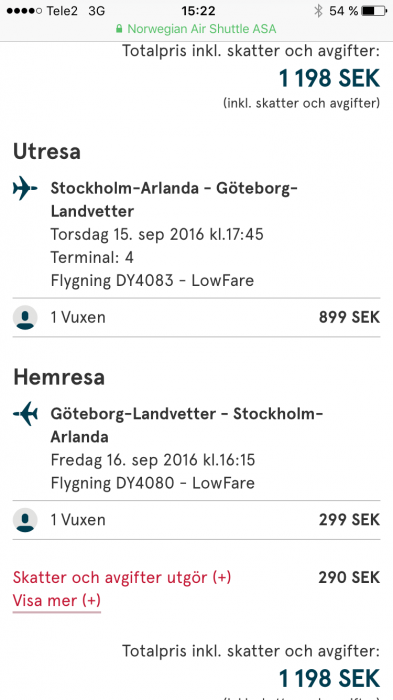This screenshot has height=700, width=393.
Task: Tap the top 1 198 SEK total price
Action: tap(329, 78)
